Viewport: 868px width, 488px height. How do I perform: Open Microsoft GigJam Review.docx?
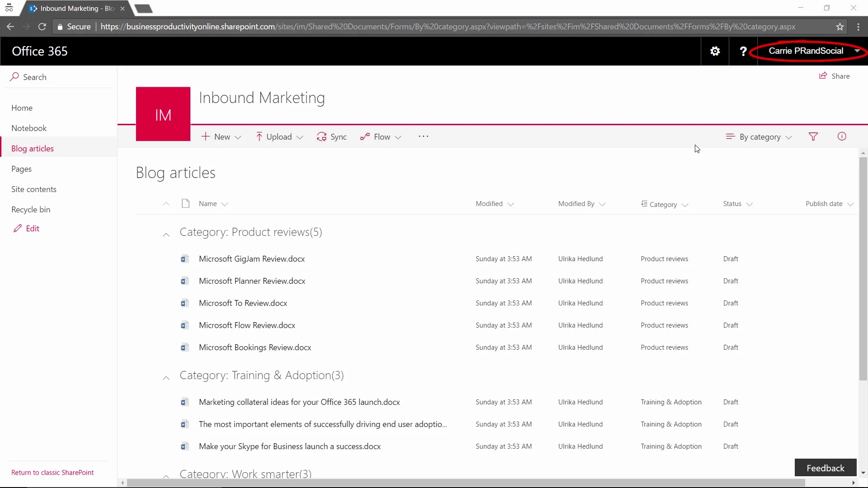click(x=252, y=259)
